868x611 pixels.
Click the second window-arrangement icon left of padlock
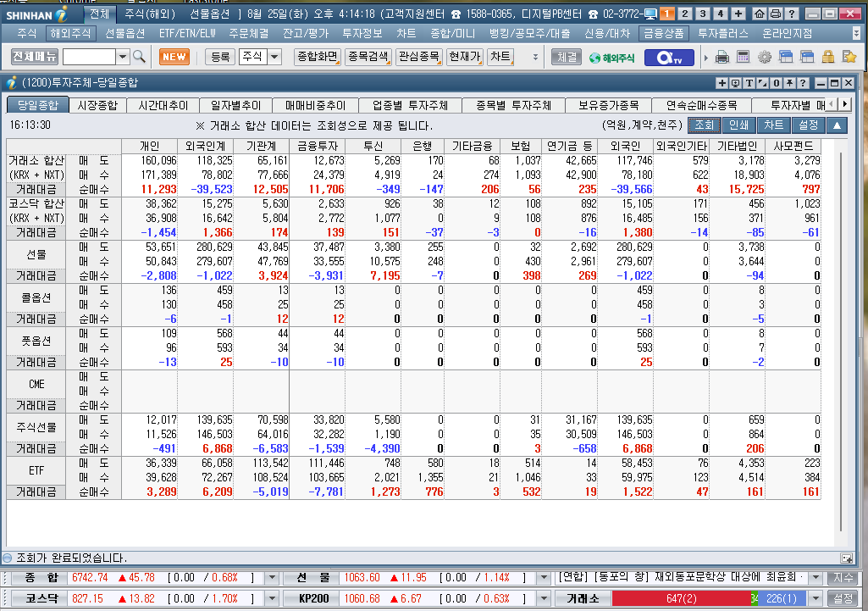[x=807, y=57]
